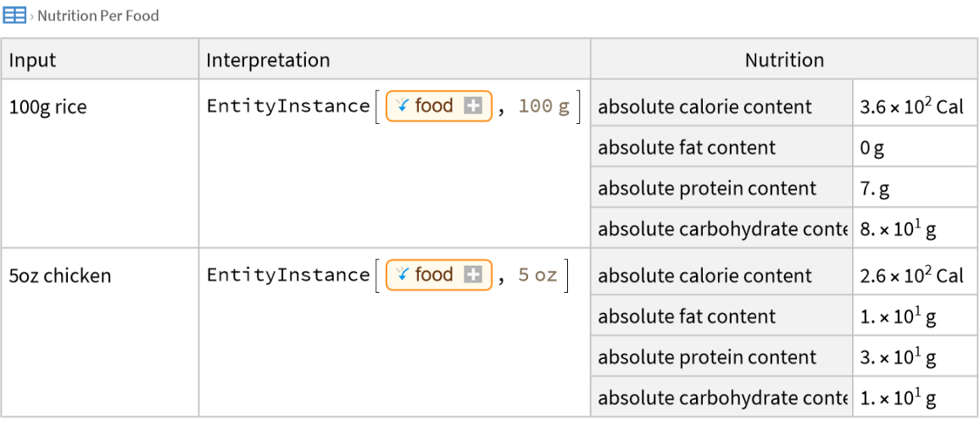Click the bird icon in rice food entity
Viewport: 980px width, 443px height.
click(x=403, y=106)
